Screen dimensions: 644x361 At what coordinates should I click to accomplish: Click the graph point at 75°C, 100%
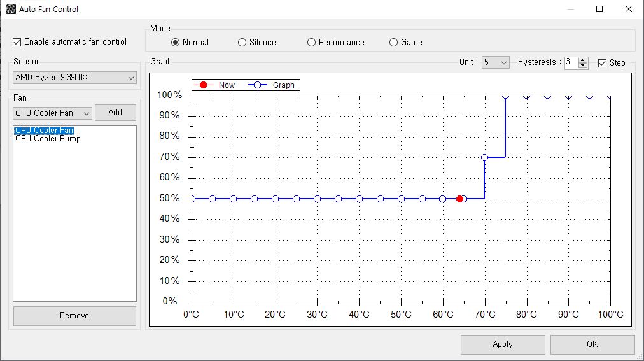505,96
